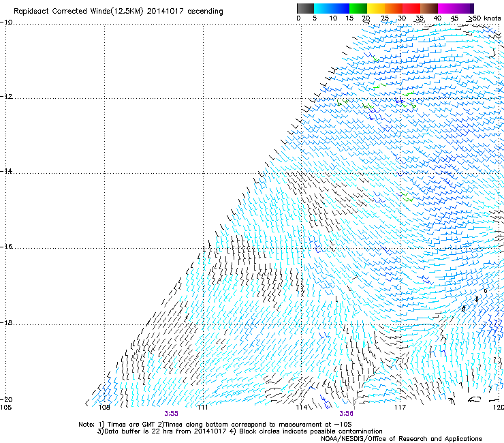The height and width of the screenshot is (443, 504).
Task: Click the chart title 'Rapidsact Corrected Winds(12.5KM)'
Action: coord(78,12)
